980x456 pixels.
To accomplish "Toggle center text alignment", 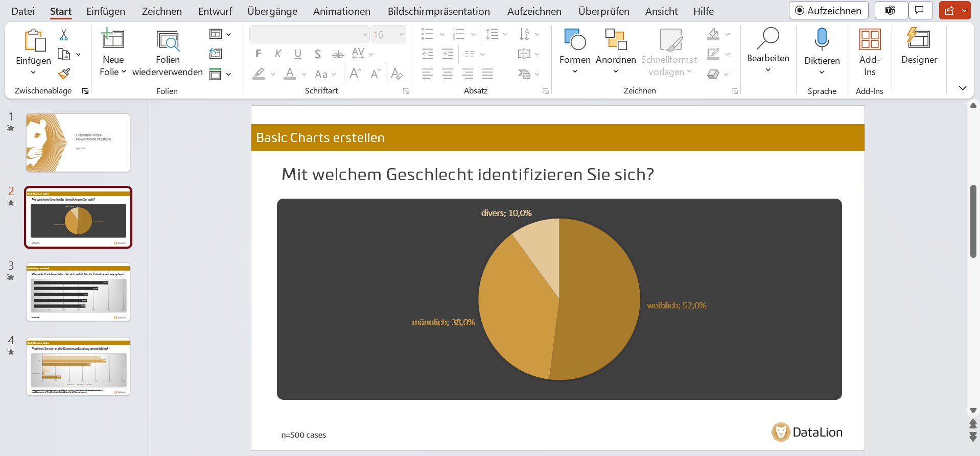I will pyautogui.click(x=448, y=74).
